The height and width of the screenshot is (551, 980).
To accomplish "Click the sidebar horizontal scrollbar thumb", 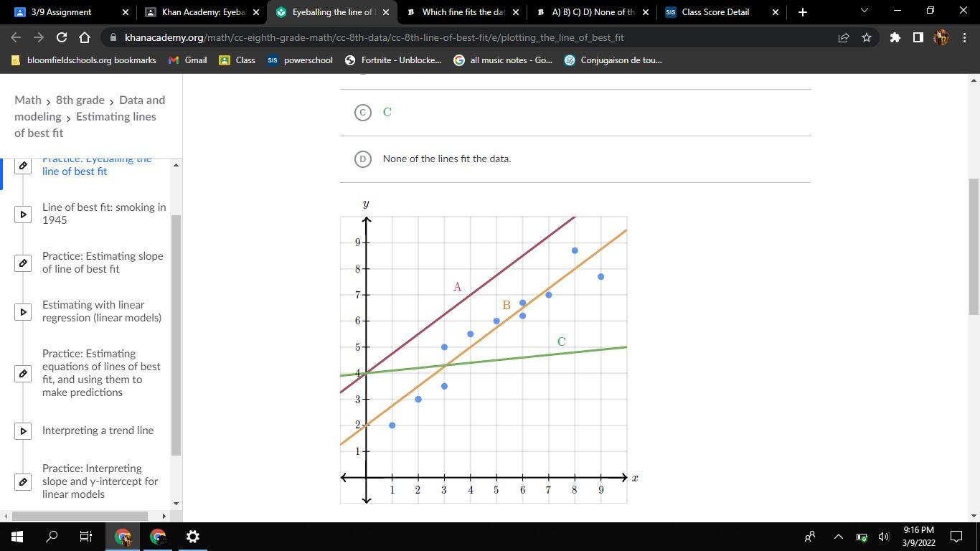I will coord(80,516).
